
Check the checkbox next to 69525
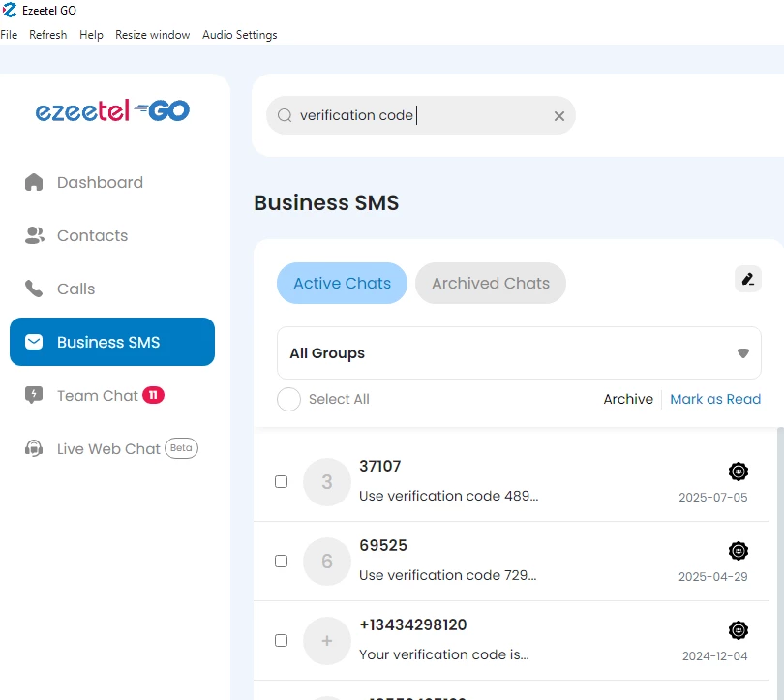click(x=281, y=561)
